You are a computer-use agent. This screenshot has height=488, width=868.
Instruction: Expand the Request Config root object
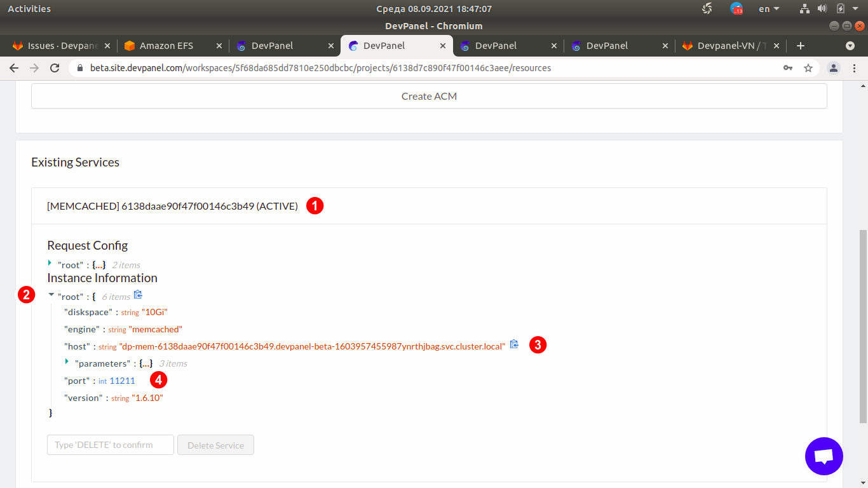click(50, 264)
